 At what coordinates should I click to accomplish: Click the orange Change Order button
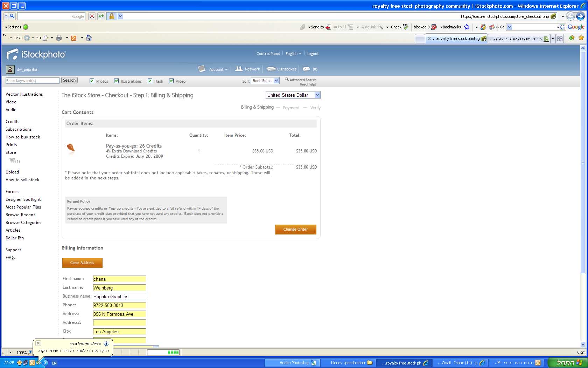click(x=296, y=229)
